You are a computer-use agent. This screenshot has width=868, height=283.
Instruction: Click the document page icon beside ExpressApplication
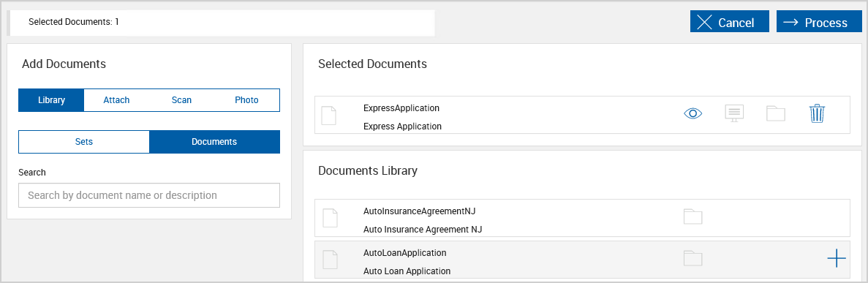click(x=329, y=116)
